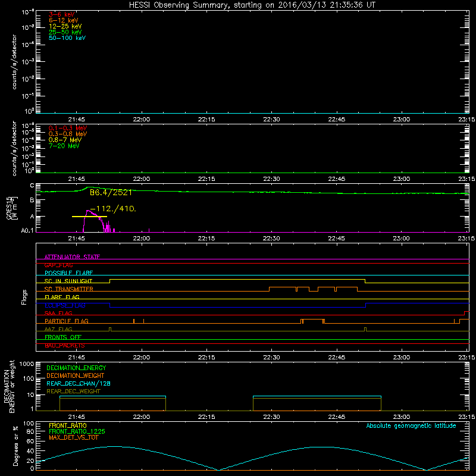Screen dimensions: 476x476
Task: Click the SC_TRANSMITTER flag label
Action: pos(68,289)
